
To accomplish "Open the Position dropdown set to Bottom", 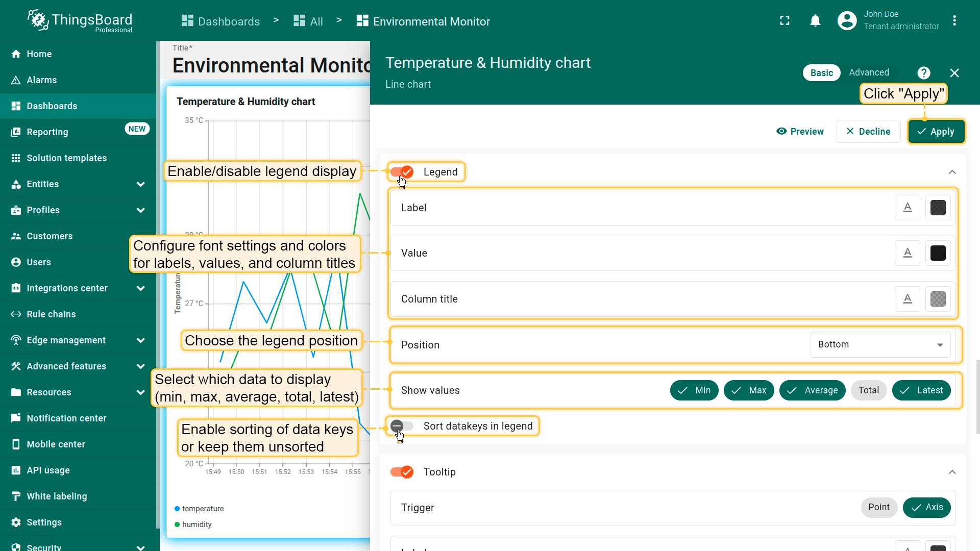I will (880, 345).
